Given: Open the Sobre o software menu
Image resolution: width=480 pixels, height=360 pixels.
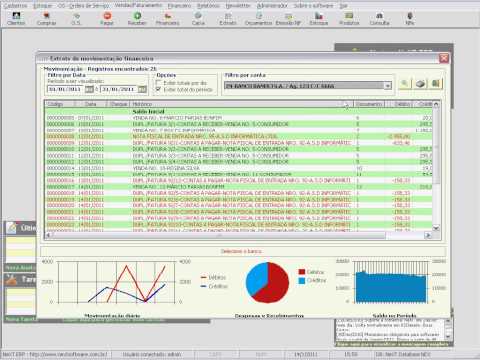Looking at the screenshot, I should (x=313, y=6).
